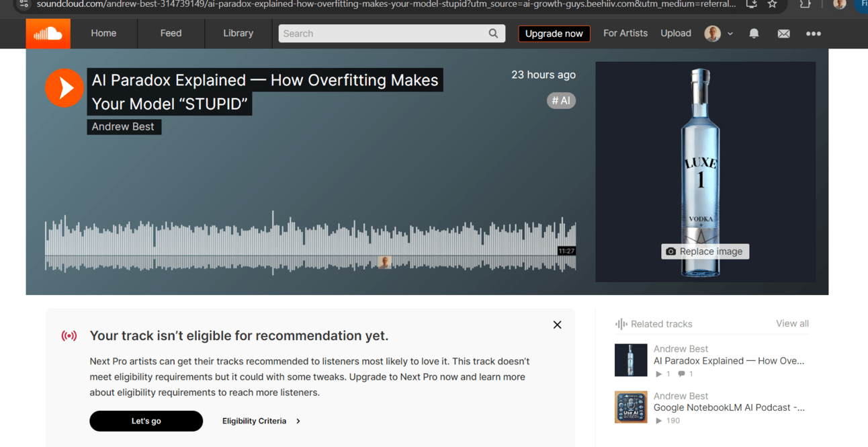Image resolution: width=868 pixels, height=447 pixels.
Task: Click the red broadcast icon in the banner
Action: tap(69, 335)
